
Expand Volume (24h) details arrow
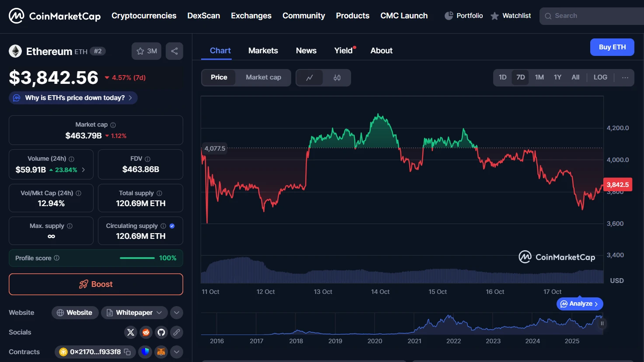[x=84, y=170]
